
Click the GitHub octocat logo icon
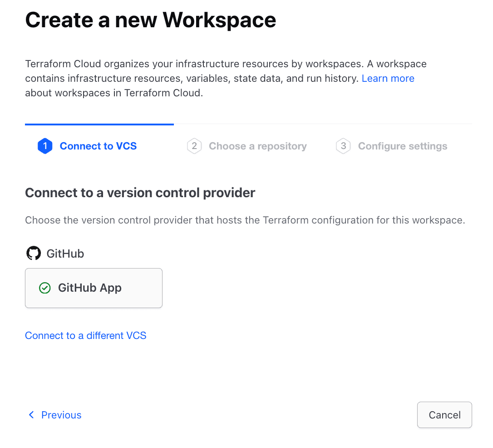tap(34, 253)
